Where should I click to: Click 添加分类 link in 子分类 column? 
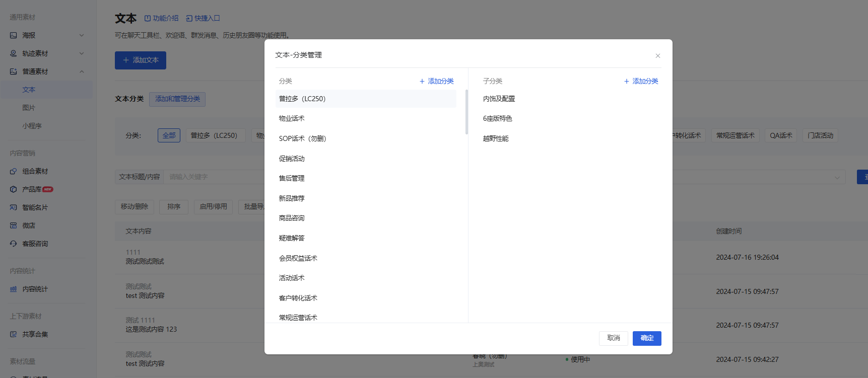[641, 81]
